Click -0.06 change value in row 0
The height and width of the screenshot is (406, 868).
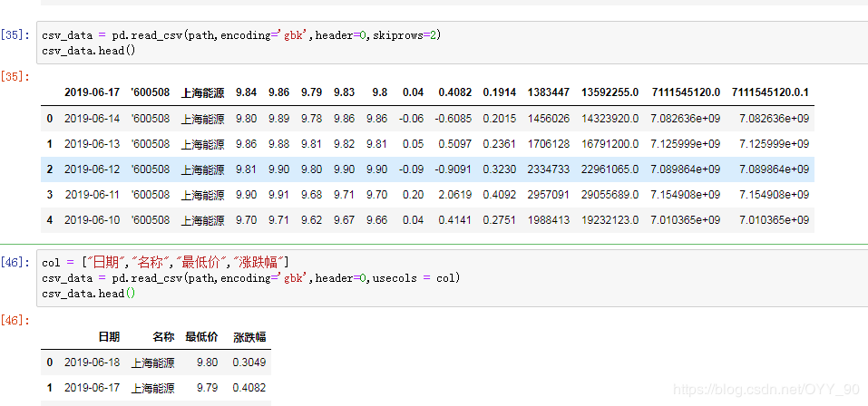tap(411, 119)
